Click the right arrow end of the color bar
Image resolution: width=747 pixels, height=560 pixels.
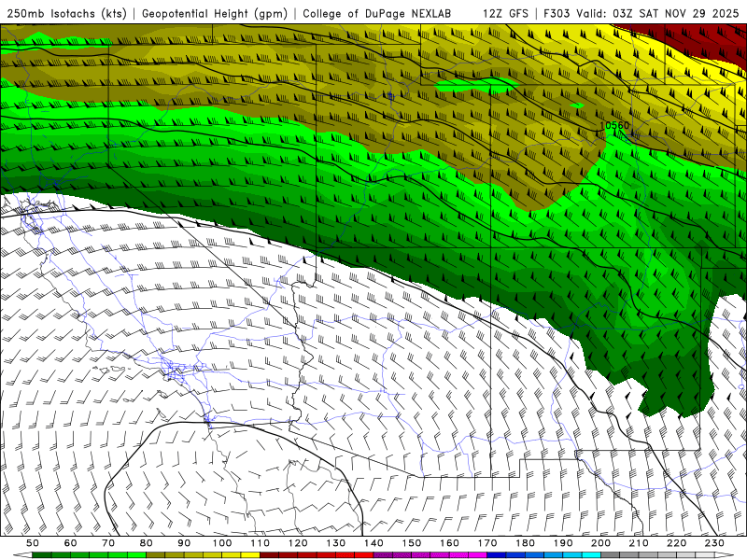(x=725, y=555)
